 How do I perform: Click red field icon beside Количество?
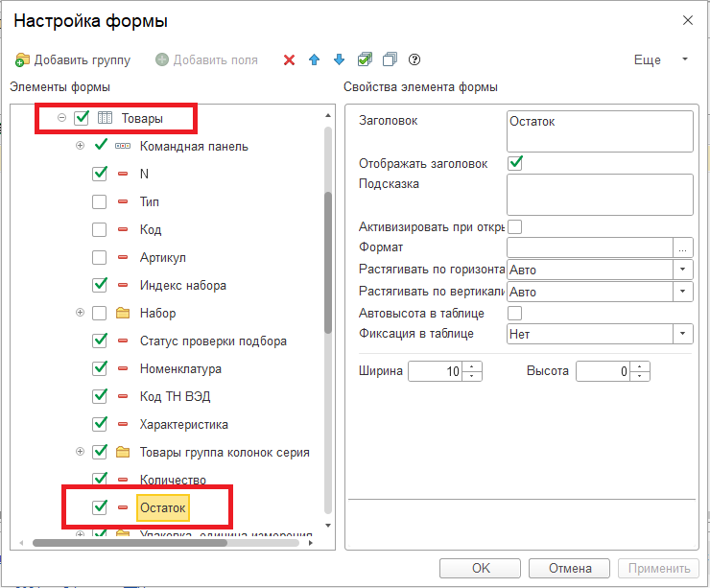(x=123, y=480)
